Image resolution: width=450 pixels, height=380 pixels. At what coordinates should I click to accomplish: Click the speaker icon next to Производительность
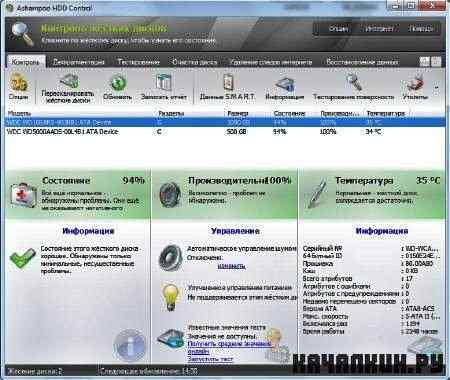coord(170,195)
